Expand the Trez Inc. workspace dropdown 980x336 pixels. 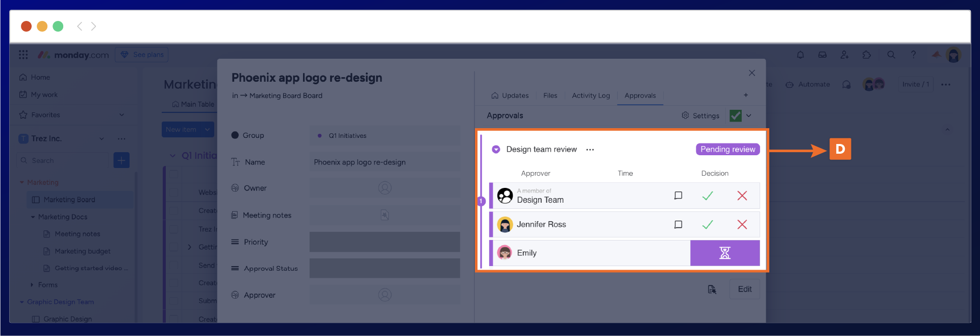(102, 139)
